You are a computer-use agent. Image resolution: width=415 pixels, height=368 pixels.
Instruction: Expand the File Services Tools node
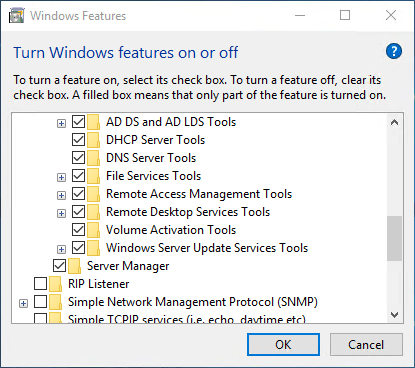click(x=61, y=178)
